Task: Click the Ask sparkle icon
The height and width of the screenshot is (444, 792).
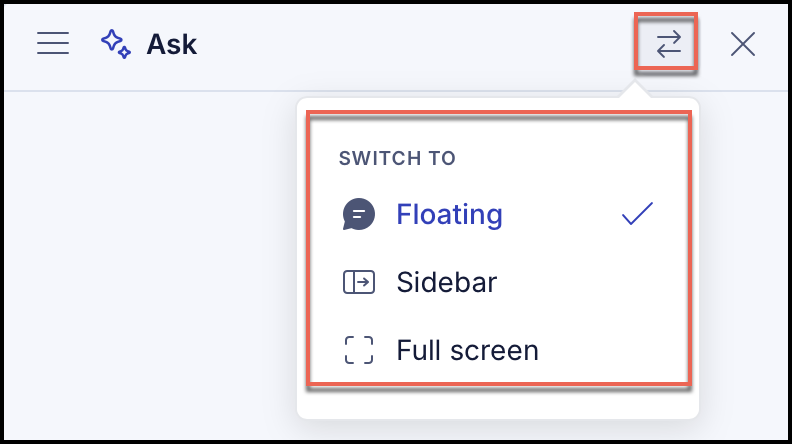Action: tap(116, 44)
